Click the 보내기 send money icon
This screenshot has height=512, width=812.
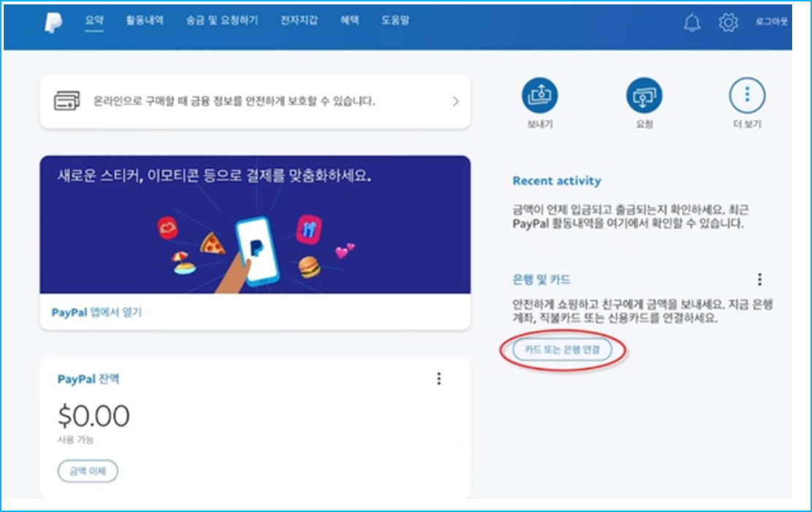539,95
